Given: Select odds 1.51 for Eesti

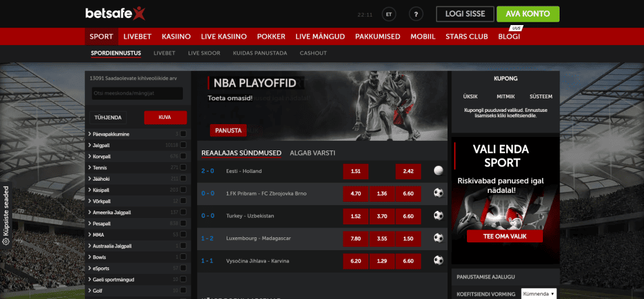Looking at the screenshot, I should 355,172.
